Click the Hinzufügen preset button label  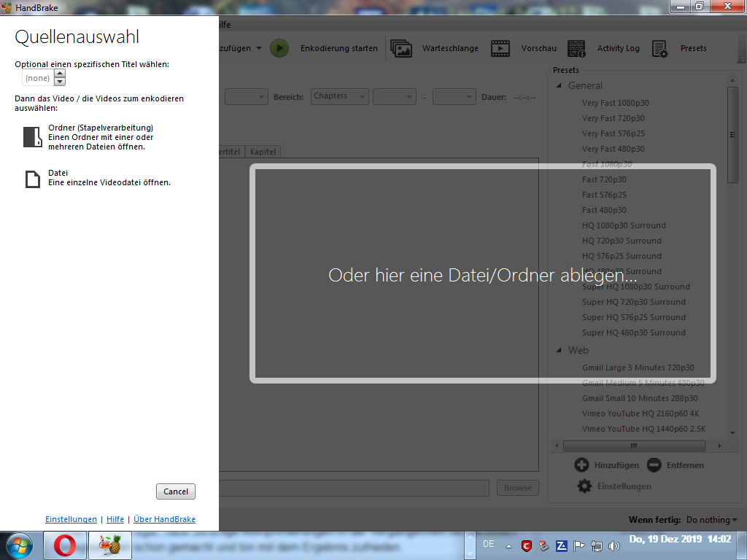pyautogui.click(x=616, y=465)
